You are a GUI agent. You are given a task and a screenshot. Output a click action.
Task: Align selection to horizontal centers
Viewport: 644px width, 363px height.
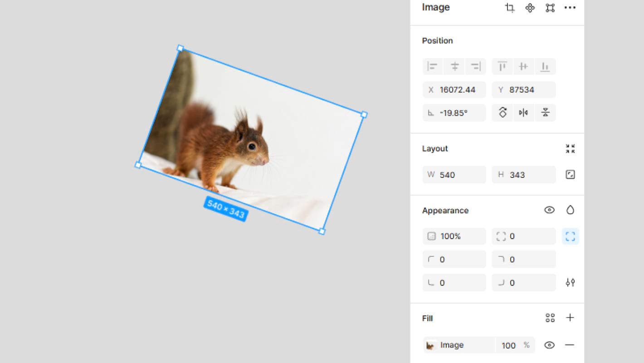[454, 67]
